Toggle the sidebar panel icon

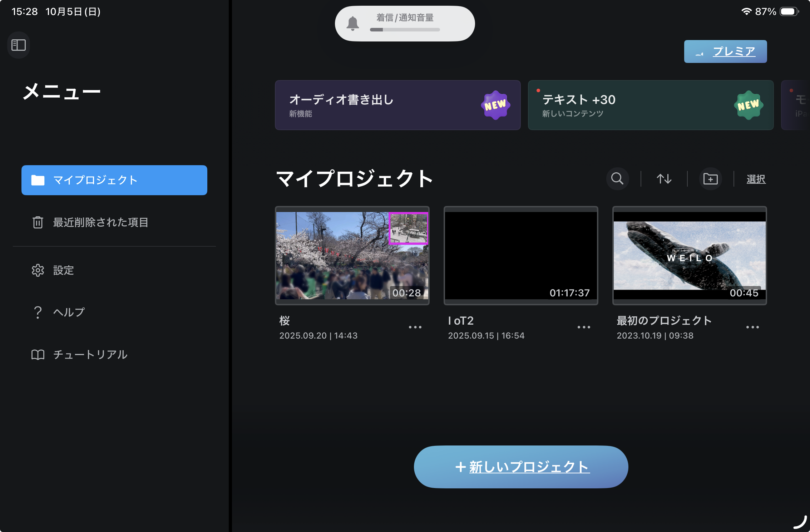pos(19,45)
